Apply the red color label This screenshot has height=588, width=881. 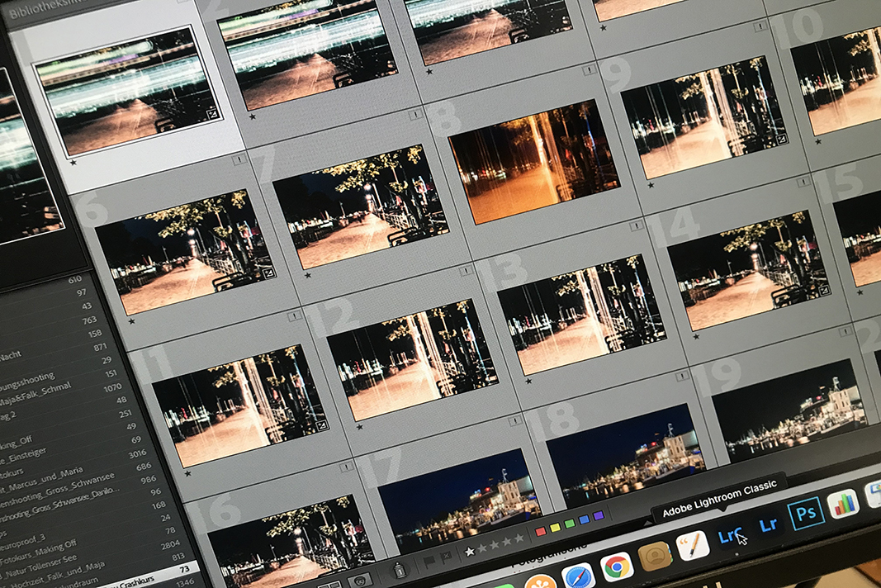541,532
